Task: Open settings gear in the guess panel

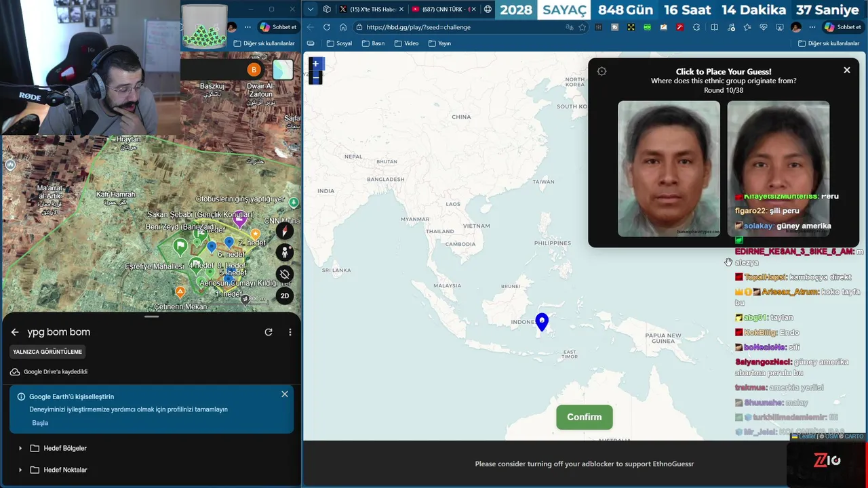Action: point(601,71)
